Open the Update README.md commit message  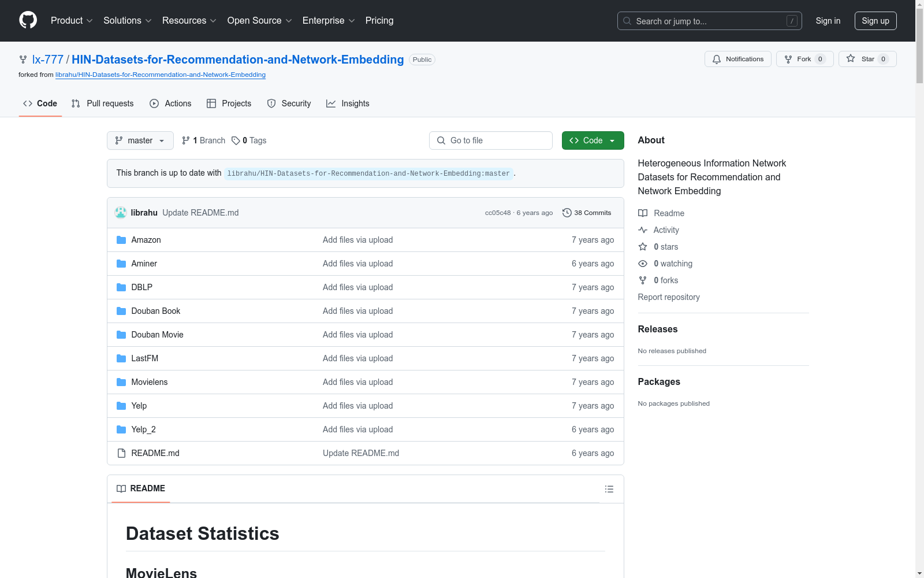pos(200,213)
